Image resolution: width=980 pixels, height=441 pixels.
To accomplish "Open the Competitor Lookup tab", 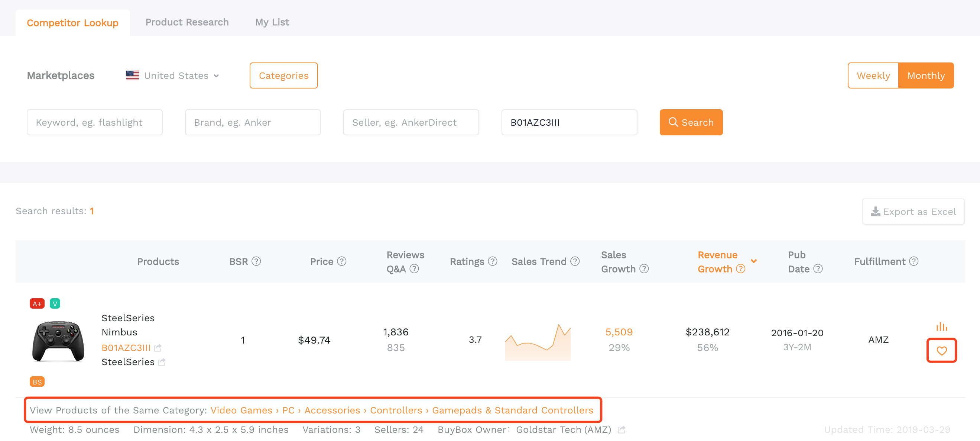I will pos(72,23).
